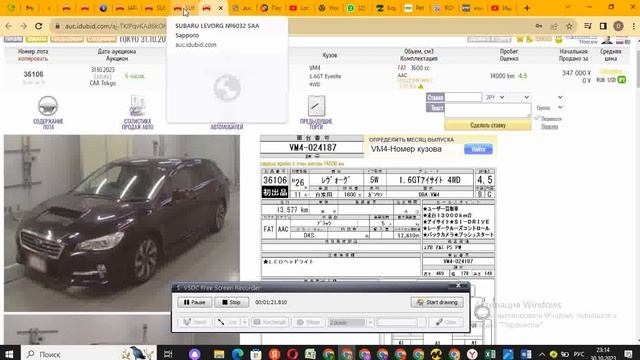The width and height of the screenshot is (640, 360).
Task: Open the main Subaru Levorg car photo
Action: (122, 223)
